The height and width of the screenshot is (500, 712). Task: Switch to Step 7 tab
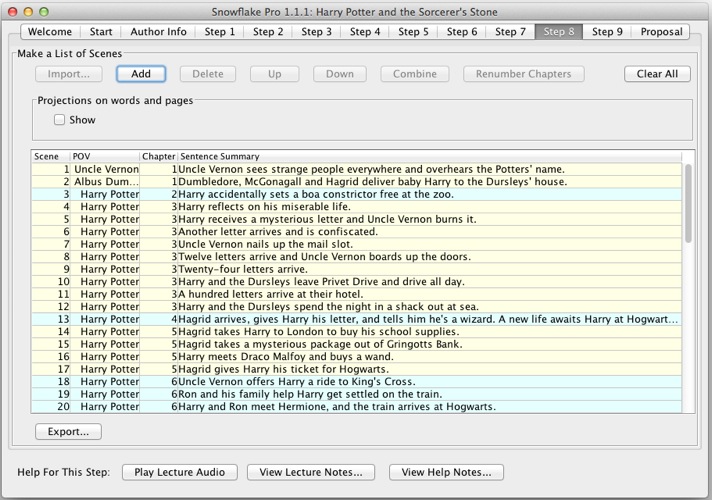pos(510,32)
